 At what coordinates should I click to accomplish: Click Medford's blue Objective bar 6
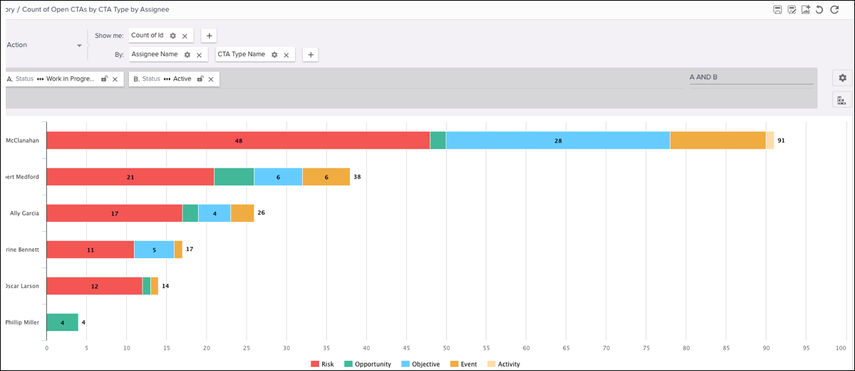(278, 177)
